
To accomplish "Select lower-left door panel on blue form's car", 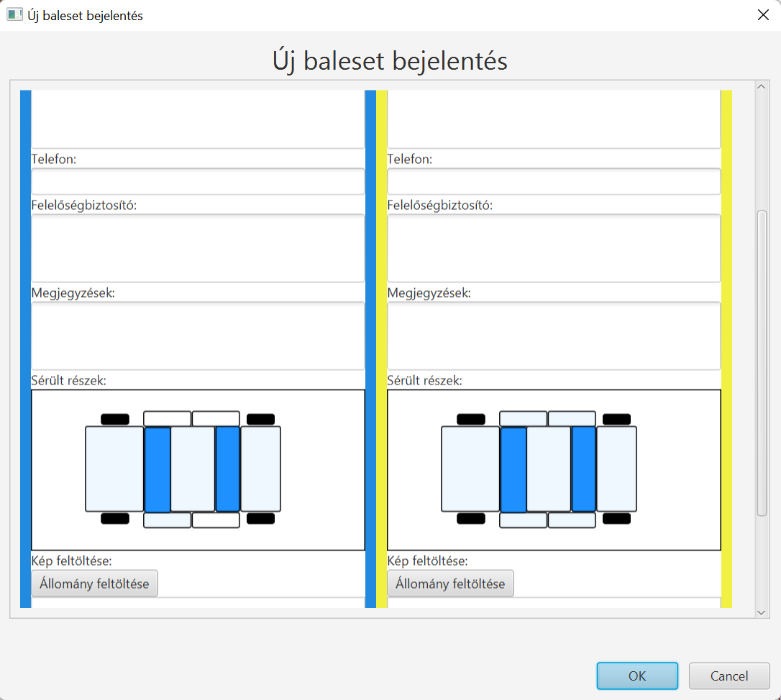I will click(168, 520).
